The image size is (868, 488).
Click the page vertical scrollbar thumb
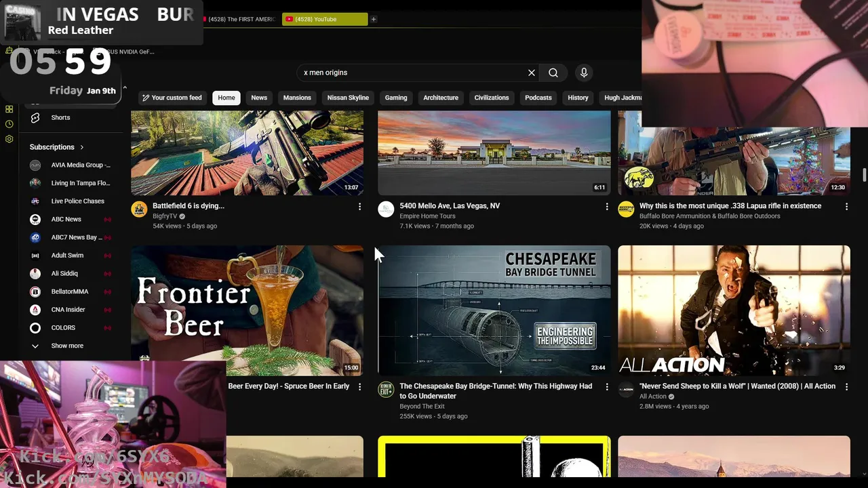point(865,175)
